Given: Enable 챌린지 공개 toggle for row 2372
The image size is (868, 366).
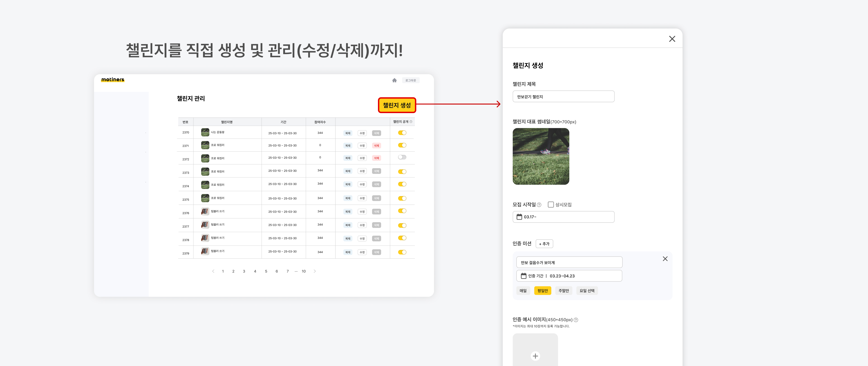Looking at the screenshot, I should (402, 157).
